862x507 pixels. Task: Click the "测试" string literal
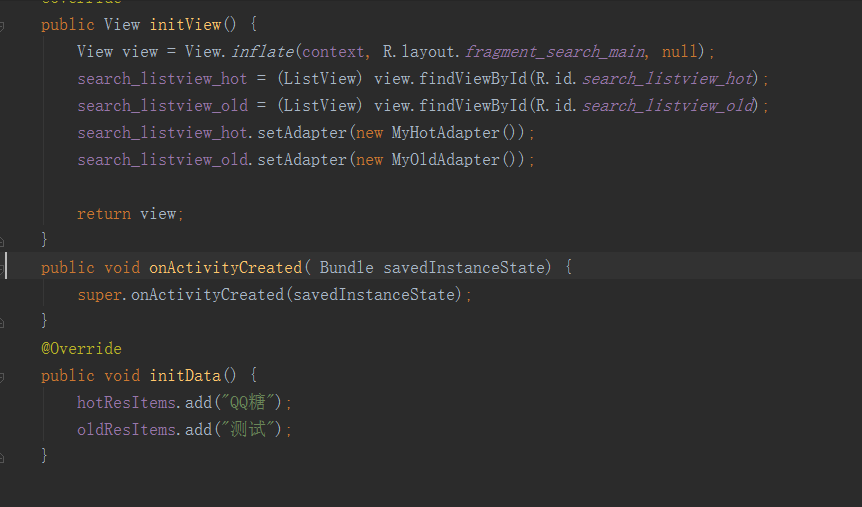click(247, 429)
